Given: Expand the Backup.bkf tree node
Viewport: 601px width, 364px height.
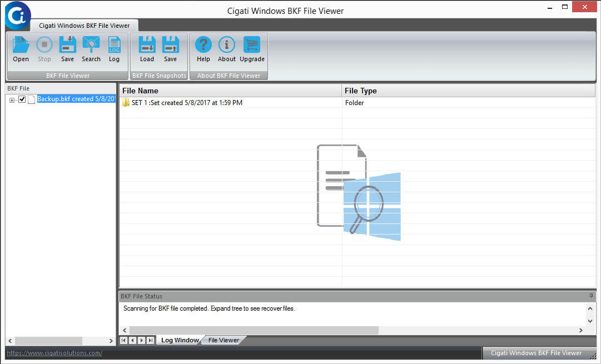Looking at the screenshot, I should pos(12,100).
